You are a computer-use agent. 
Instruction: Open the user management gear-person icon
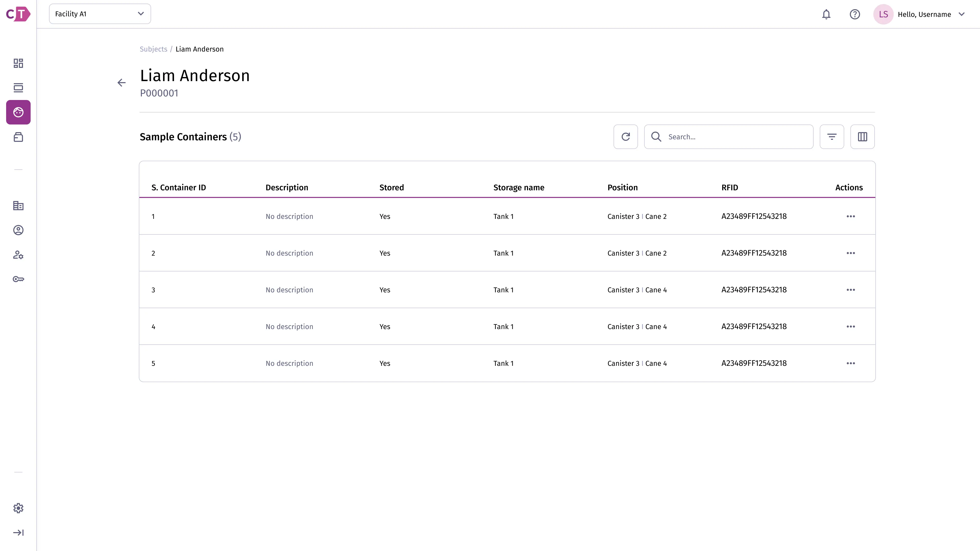pyautogui.click(x=18, y=255)
